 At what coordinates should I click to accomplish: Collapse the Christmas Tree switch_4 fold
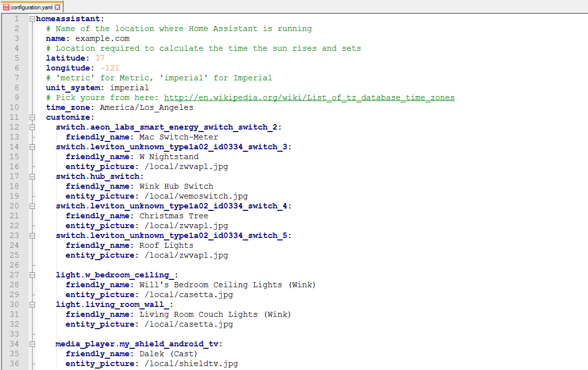tap(32, 206)
